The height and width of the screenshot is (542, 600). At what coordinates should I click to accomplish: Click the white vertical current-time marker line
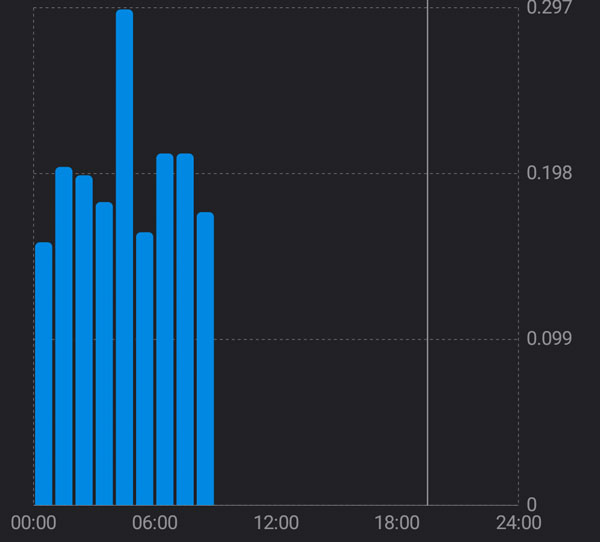[x=428, y=250]
